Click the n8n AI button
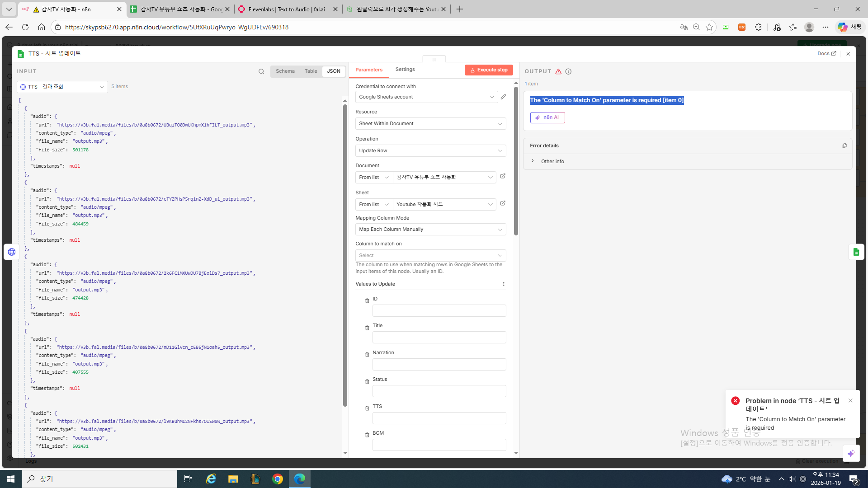Screen dimensions: 868x488 (547, 117)
